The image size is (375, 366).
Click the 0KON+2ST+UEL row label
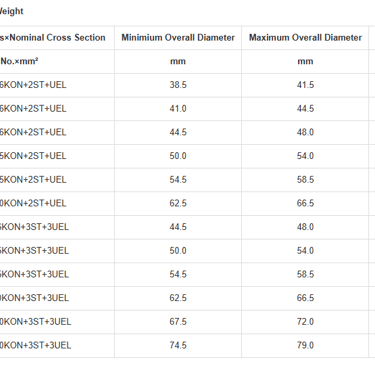pyautogui.click(x=33, y=203)
